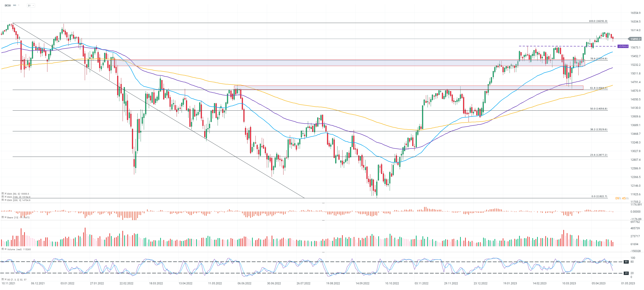This screenshot has width=644, height=290.
Task: Remove the EMA 50 indicator
Action: tap(5, 193)
